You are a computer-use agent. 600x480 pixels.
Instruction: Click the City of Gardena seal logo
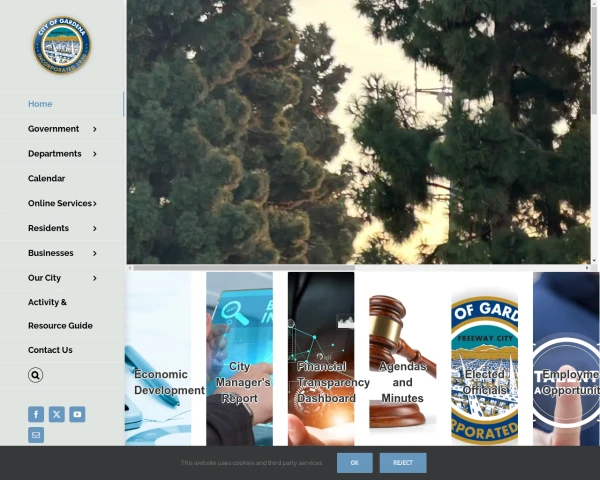tap(62, 45)
